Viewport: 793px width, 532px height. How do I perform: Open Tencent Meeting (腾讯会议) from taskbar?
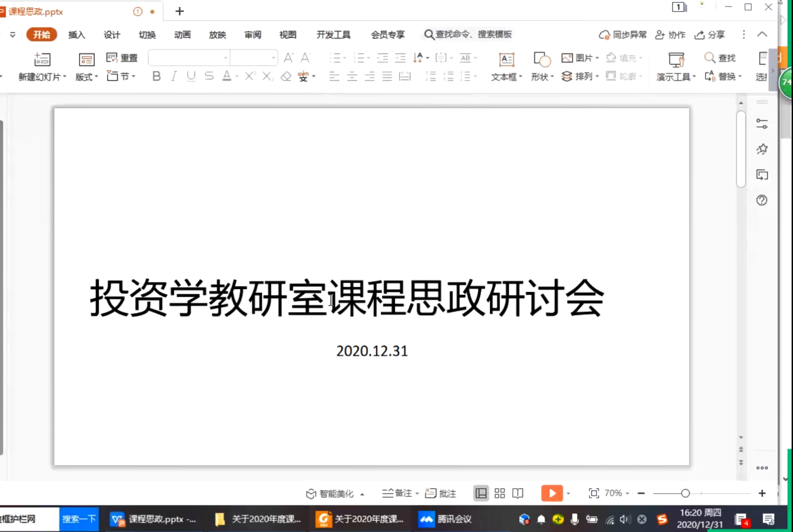pos(446,519)
